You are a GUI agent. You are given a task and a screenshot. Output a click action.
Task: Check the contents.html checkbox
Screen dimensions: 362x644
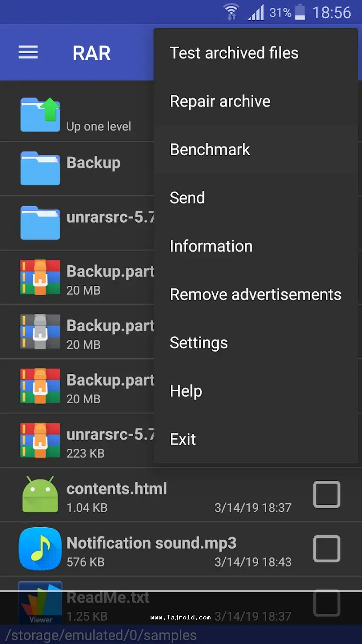coord(327,494)
